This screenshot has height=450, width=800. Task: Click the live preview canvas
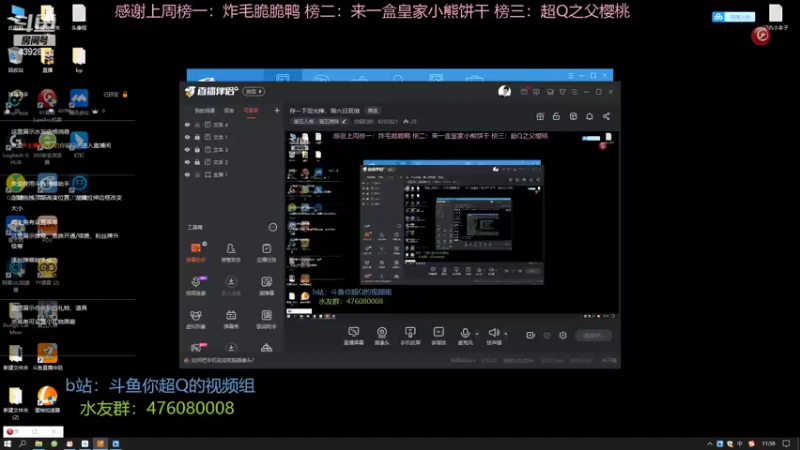tap(452, 225)
